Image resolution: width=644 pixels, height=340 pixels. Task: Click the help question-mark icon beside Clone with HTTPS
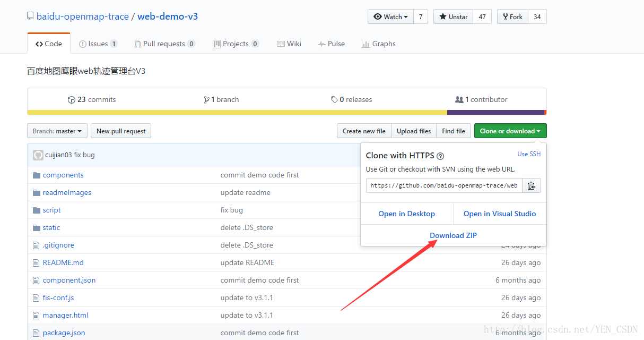pyautogui.click(x=440, y=156)
